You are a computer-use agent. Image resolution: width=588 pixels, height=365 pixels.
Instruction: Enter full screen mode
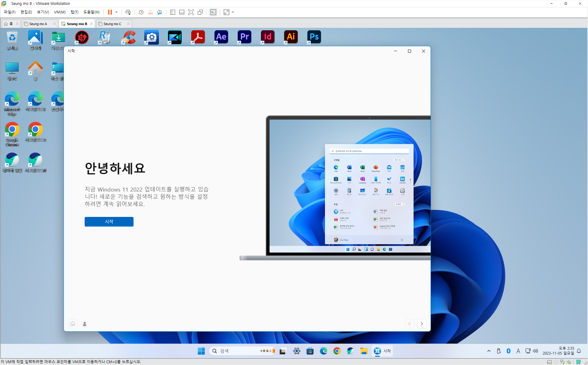(x=191, y=12)
